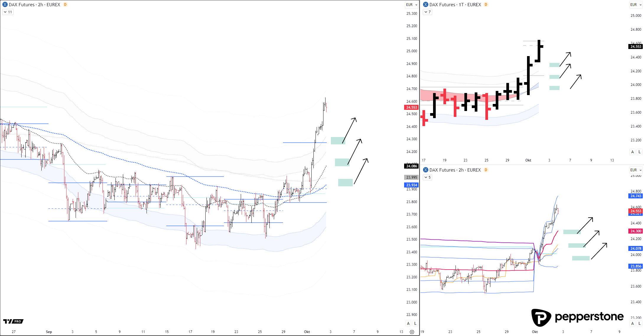Toggle auto scale A on 1T chart
The image size is (644, 336).
(x=632, y=152)
